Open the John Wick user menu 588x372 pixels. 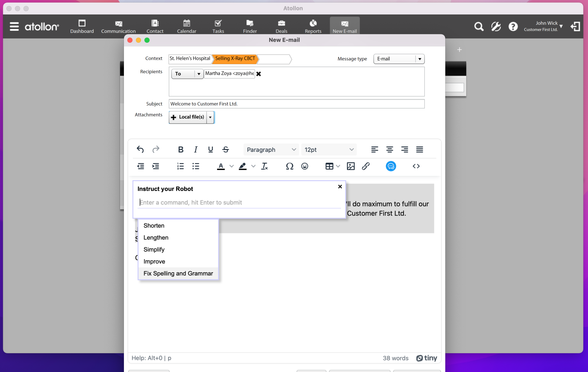[543, 26]
